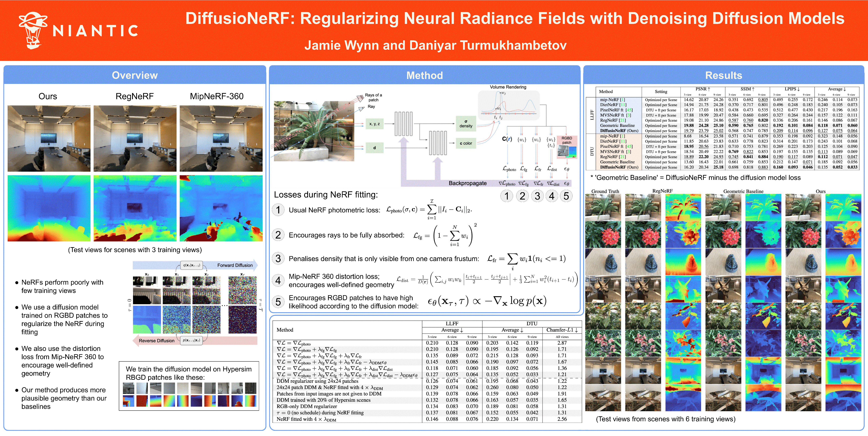Click the Niantic hot-air-balloon ship logo
Viewport: 868px width, 436px height.
pos(33,30)
